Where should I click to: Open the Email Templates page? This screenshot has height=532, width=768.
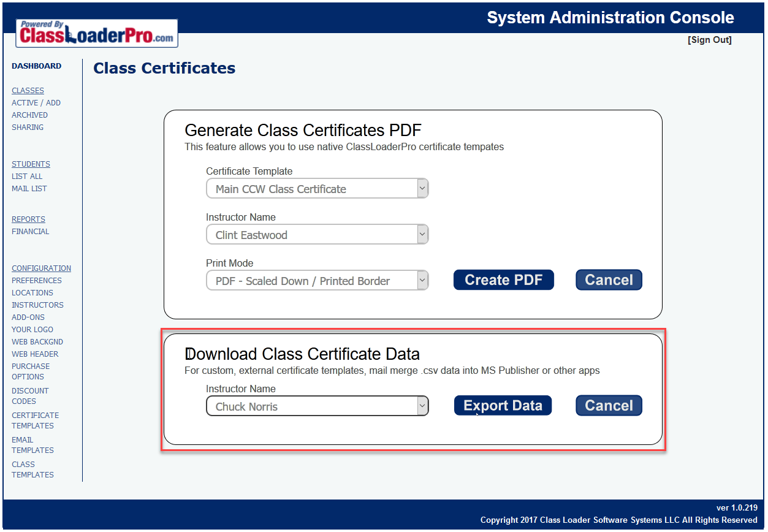tap(32, 445)
